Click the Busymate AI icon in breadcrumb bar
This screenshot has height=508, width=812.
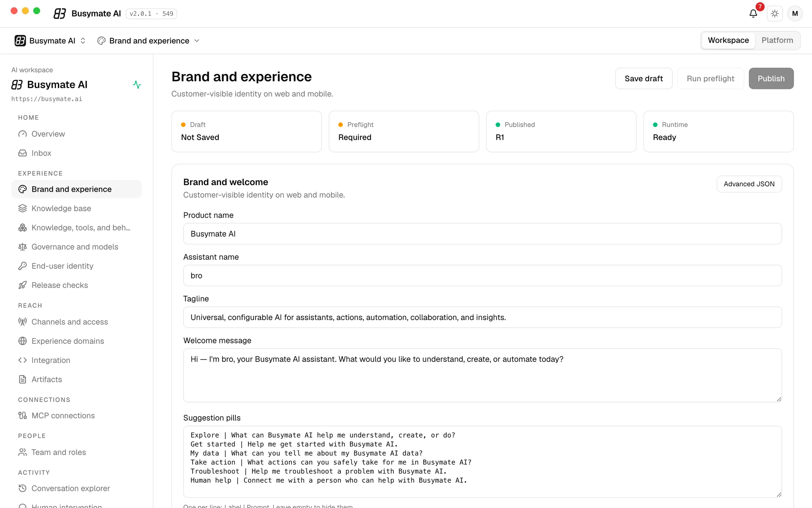point(20,41)
